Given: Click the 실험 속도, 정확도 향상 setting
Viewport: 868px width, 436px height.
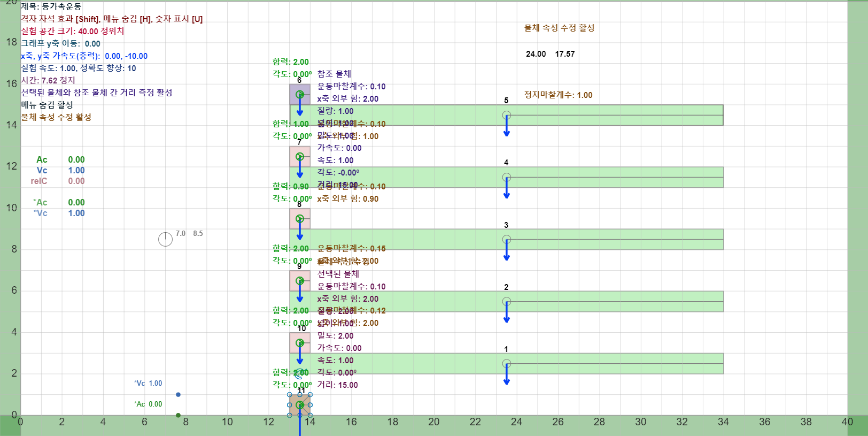Looking at the screenshot, I should tap(79, 68).
